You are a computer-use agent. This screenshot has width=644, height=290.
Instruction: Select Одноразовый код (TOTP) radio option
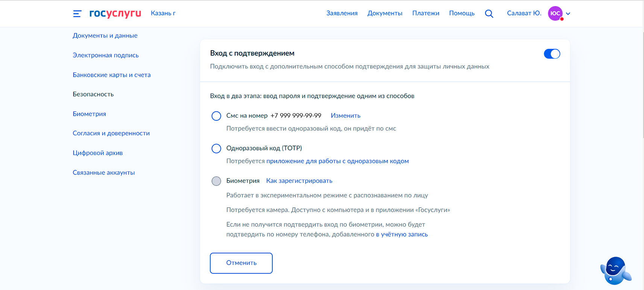216,149
